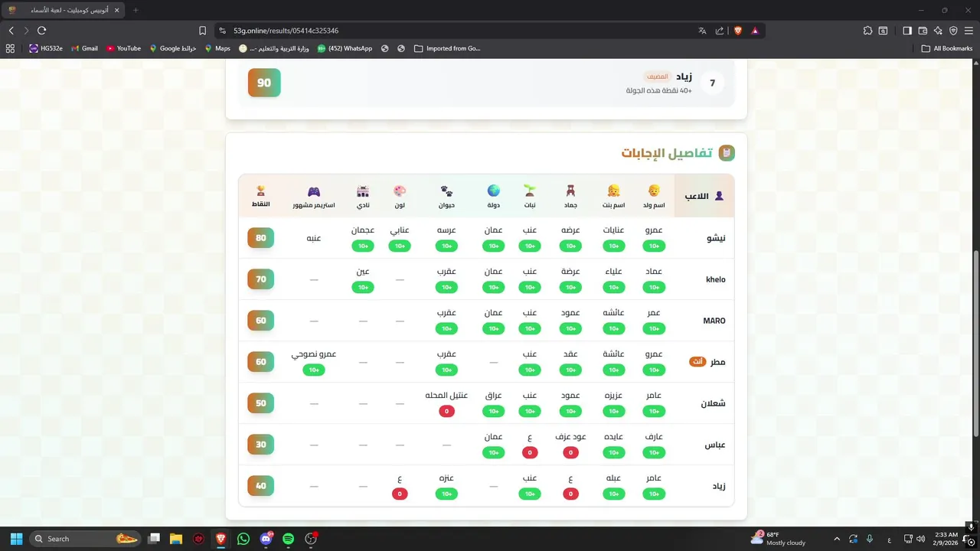Click the دولة globe icon

pos(493,191)
